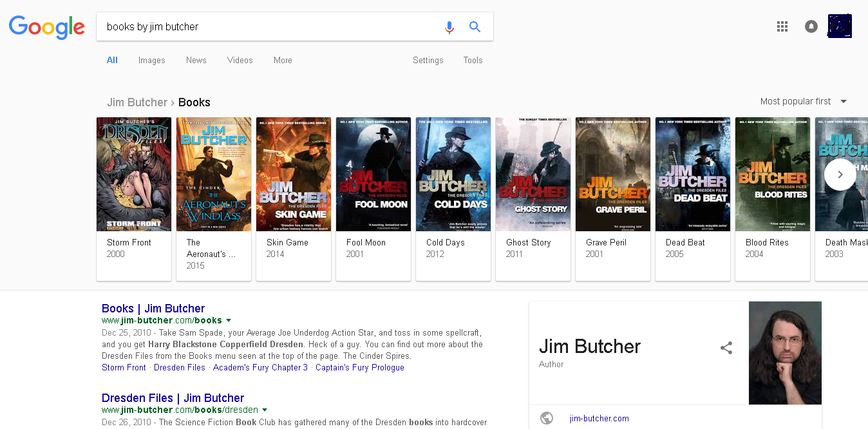
Task: Open the More search menu
Action: click(283, 60)
